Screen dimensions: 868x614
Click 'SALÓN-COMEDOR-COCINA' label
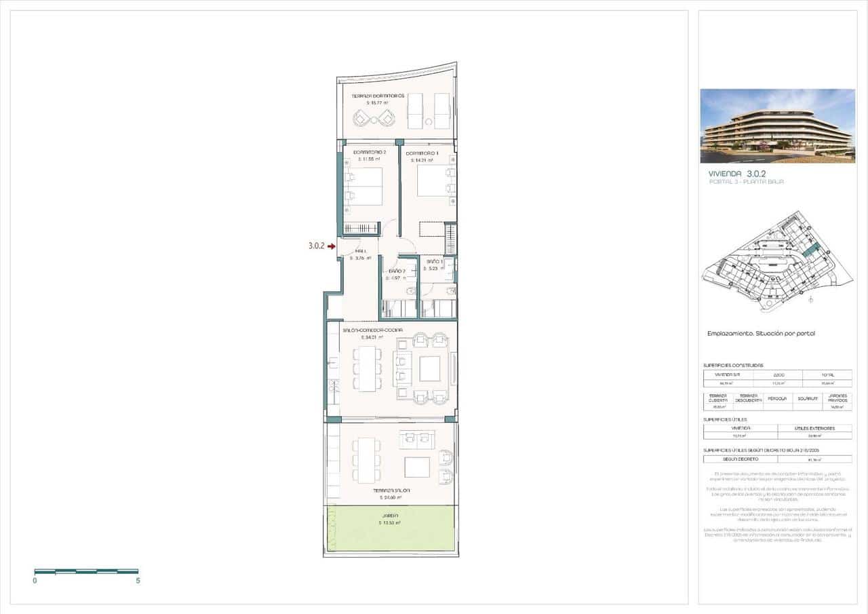[373, 330]
